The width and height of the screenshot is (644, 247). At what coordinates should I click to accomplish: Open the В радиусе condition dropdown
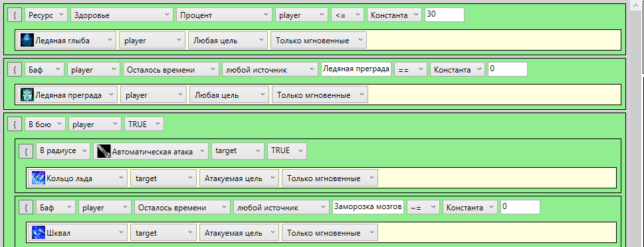[x=63, y=150]
